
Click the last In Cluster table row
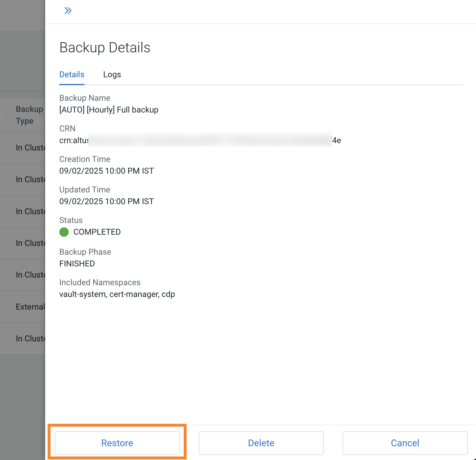coord(29,338)
